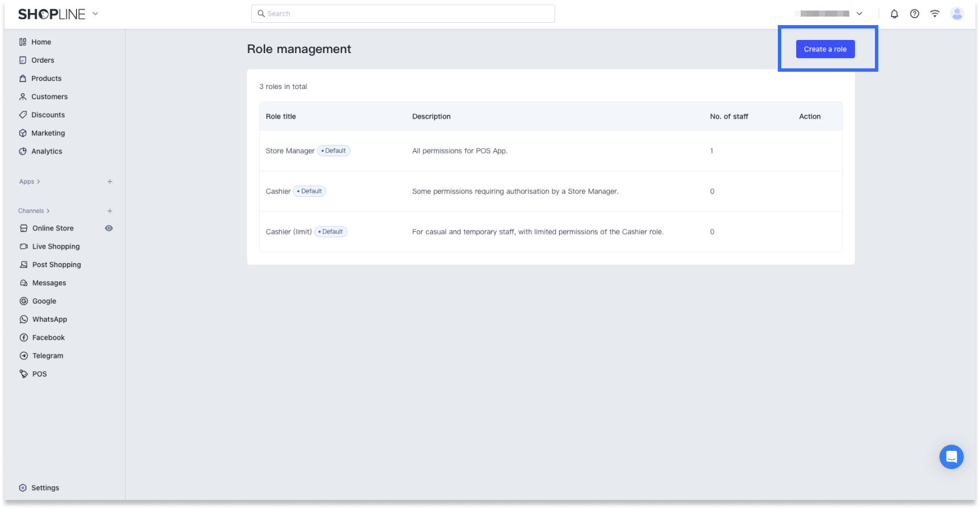Click Cashier description about Store Manager authorisation
Screen dimensions: 980x509
point(516,192)
